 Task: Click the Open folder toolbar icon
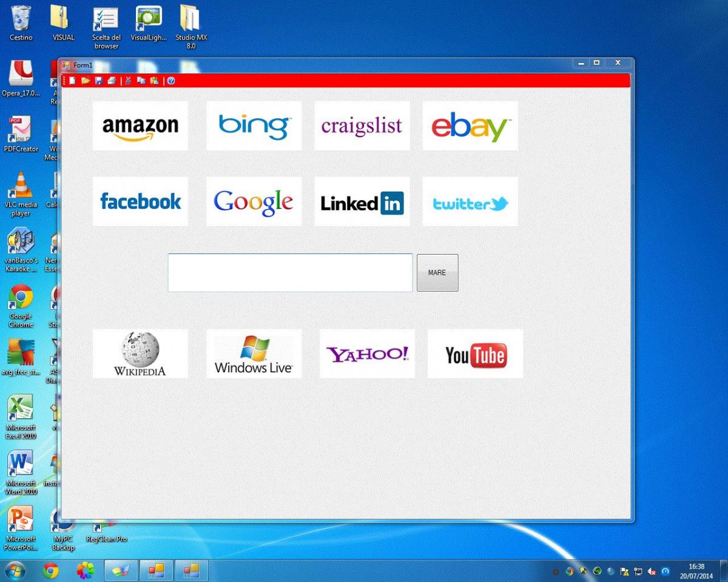tap(86, 81)
